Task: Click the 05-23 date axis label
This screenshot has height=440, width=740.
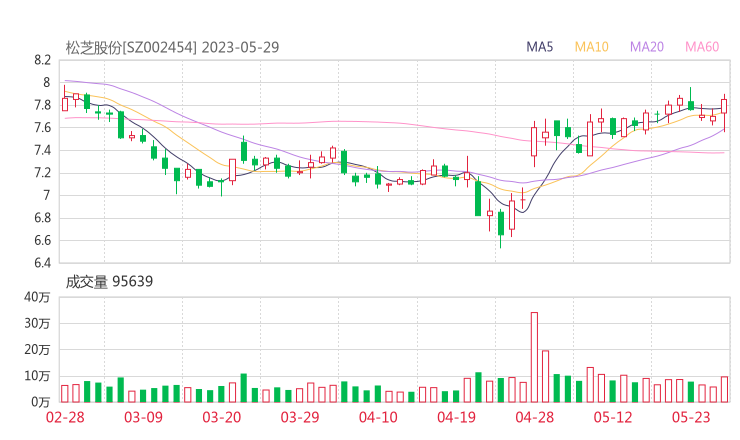Action: coord(691,417)
